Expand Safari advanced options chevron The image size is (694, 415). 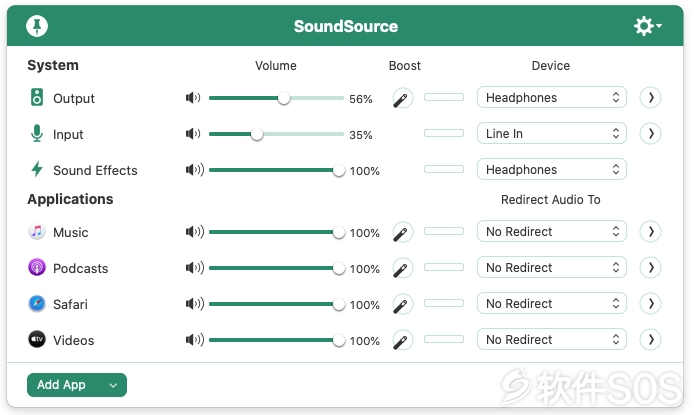point(650,304)
